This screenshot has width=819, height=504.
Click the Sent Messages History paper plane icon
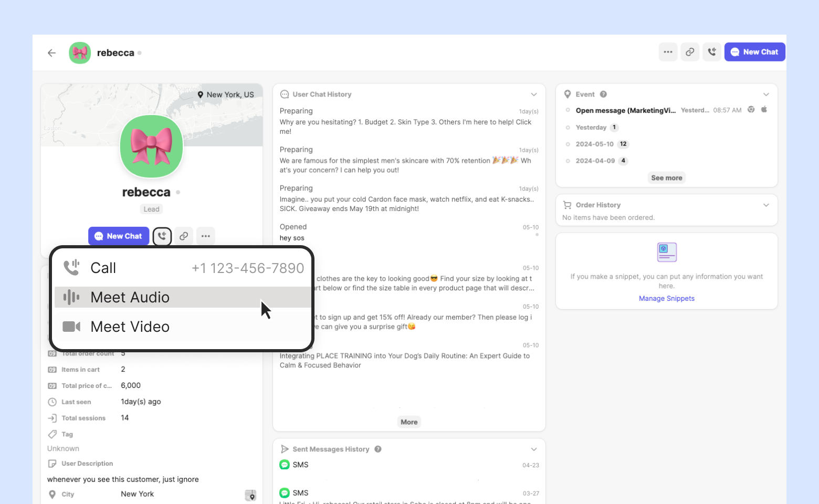285,449
